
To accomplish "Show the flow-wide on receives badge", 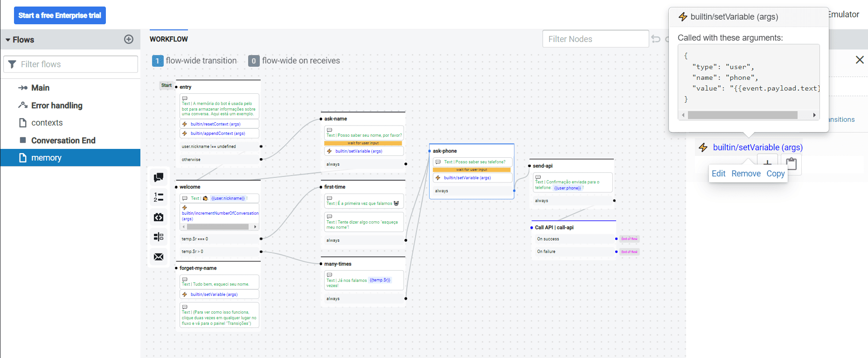I will [254, 61].
